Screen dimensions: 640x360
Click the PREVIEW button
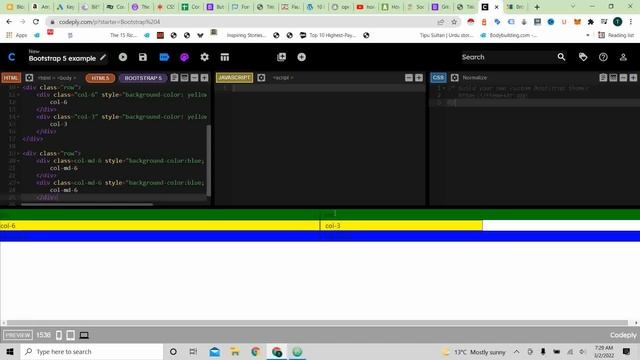(x=18, y=335)
